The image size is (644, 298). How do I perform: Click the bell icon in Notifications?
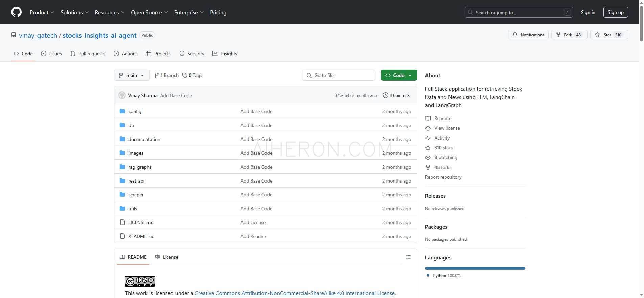tap(515, 35)
